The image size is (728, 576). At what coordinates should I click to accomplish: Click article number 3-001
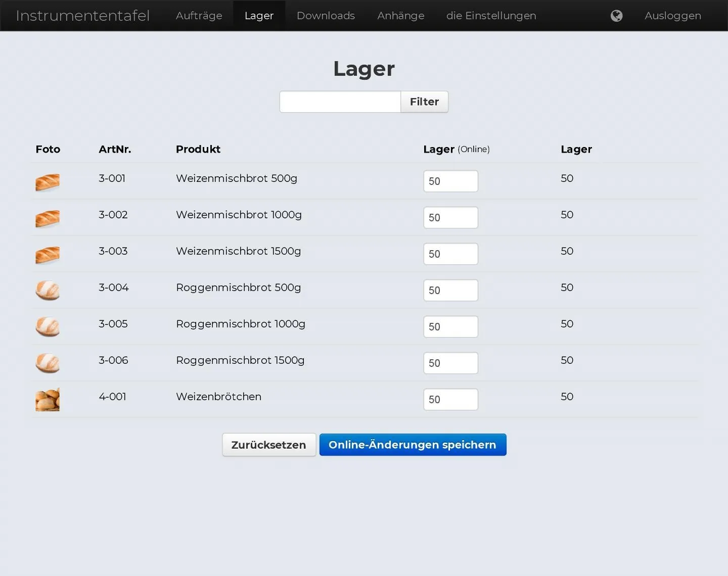pyautogui.click(x=112, y=178)
